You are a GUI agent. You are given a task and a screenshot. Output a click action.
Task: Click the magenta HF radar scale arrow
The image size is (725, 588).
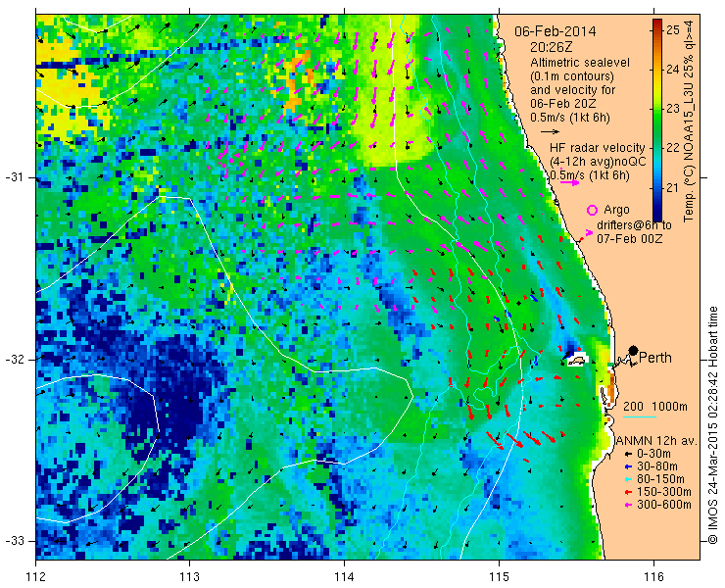click(569, 182)
